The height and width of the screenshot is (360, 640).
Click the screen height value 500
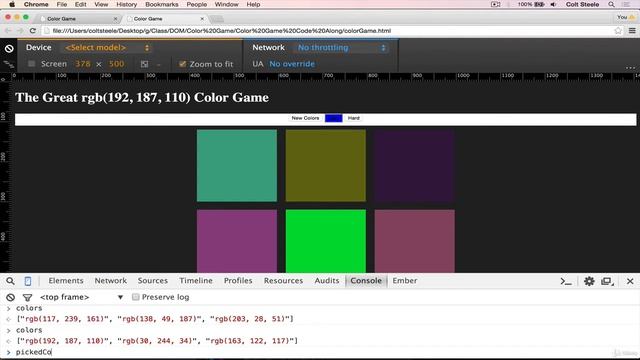116,64
